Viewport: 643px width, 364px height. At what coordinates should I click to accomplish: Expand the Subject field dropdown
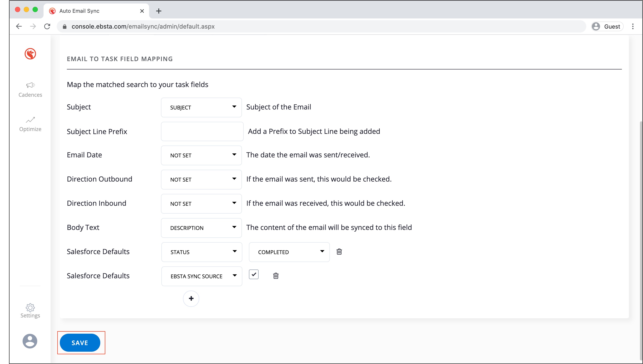[x=201, y=107]
